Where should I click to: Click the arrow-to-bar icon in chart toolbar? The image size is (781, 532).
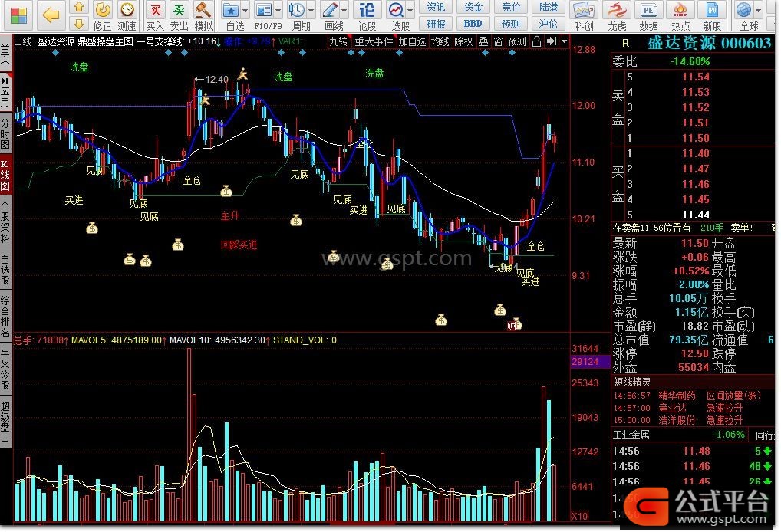coord(552,41)
